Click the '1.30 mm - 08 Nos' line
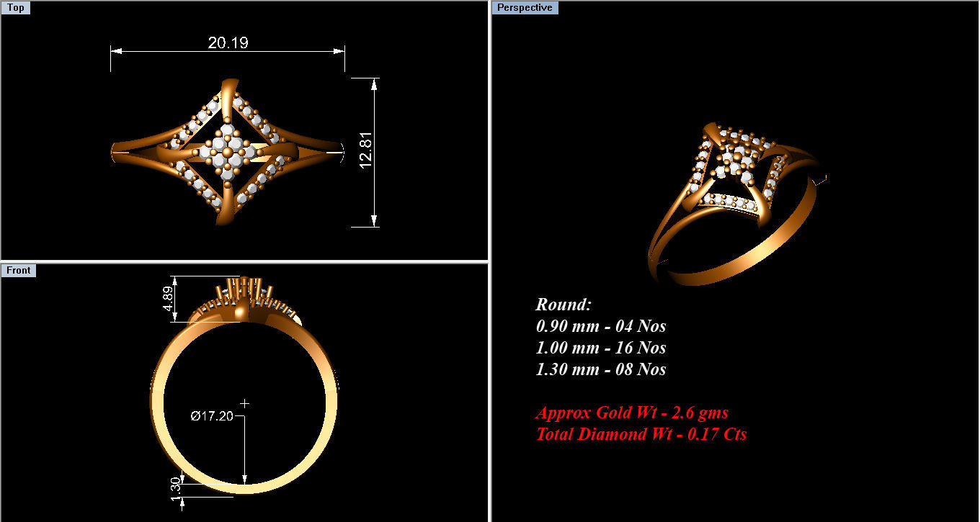This screenshot has height=522, width=980. click(x=600, y=369)
